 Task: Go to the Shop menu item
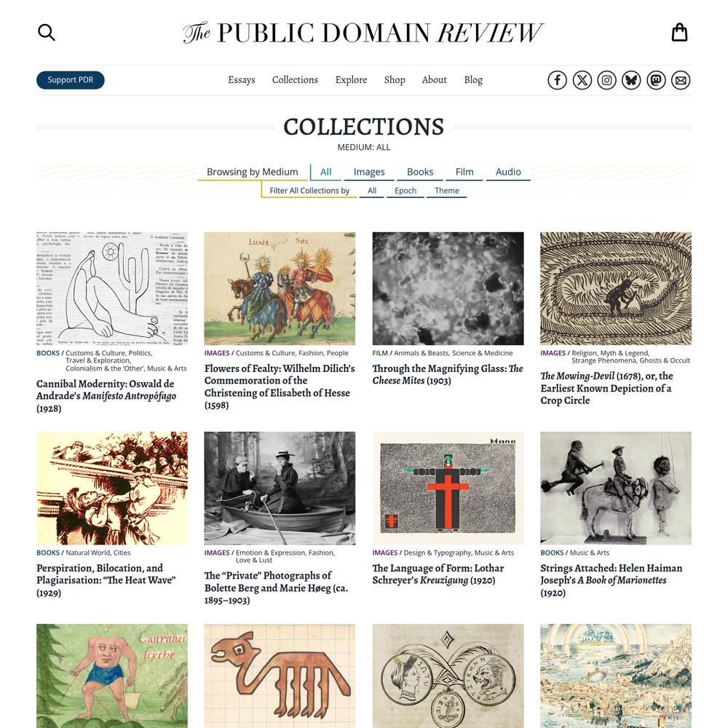(x=395, y=80)
